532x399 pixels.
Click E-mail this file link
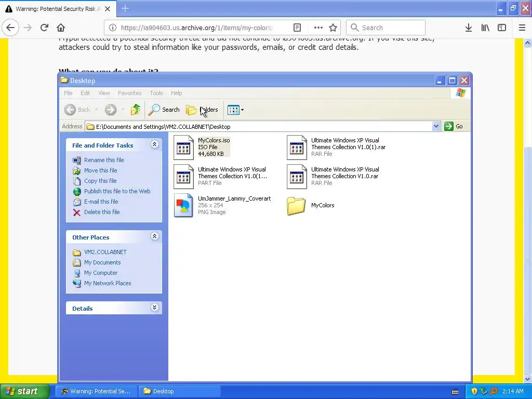101,202
